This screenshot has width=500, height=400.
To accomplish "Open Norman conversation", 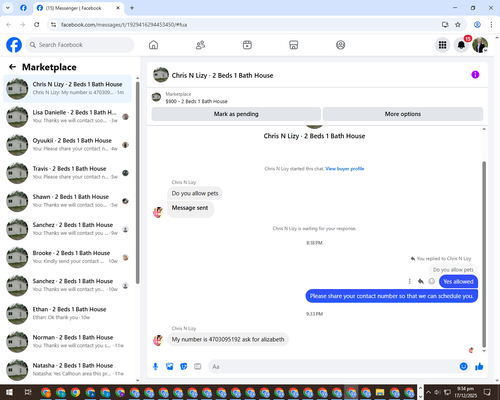I will (67, 342).
